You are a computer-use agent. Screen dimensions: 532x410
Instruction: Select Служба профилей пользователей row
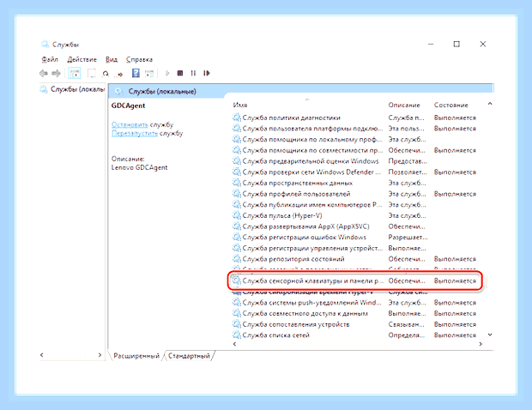pos(354,194)
